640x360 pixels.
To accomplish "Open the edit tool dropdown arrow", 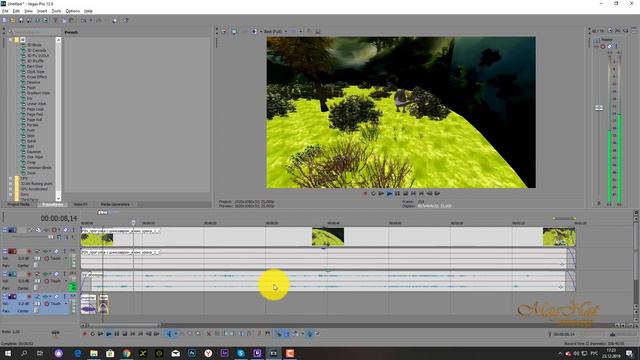I will click(x=175, y=334).
